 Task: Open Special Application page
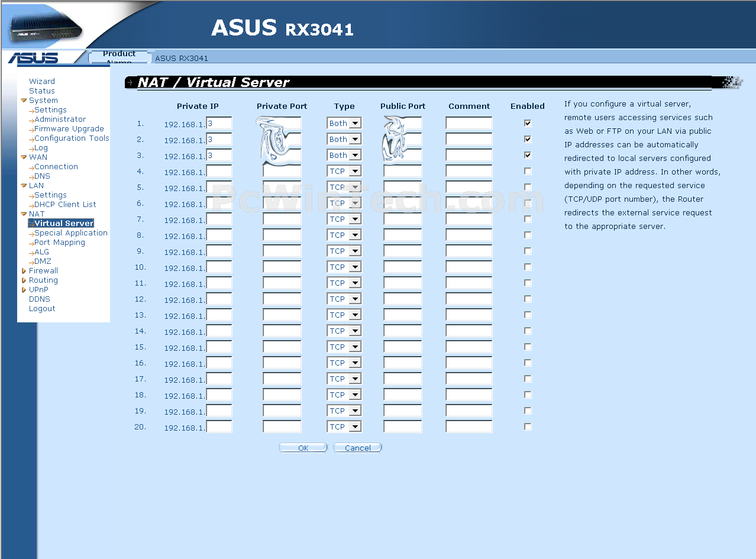pos(71,233)
